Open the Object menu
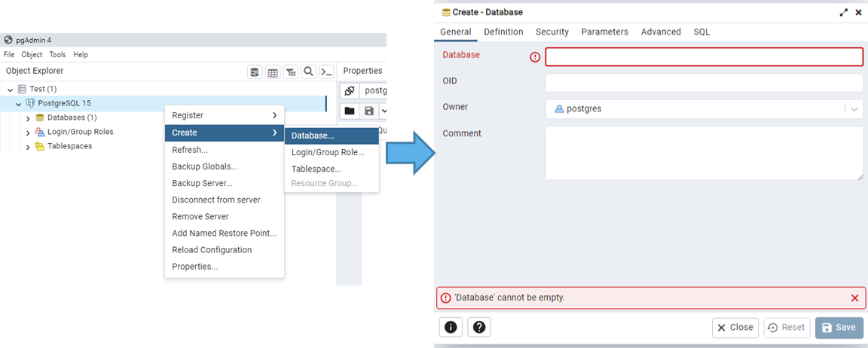This screenshot has height=348, width=868. pyautogui.click(x=32, y=55)
